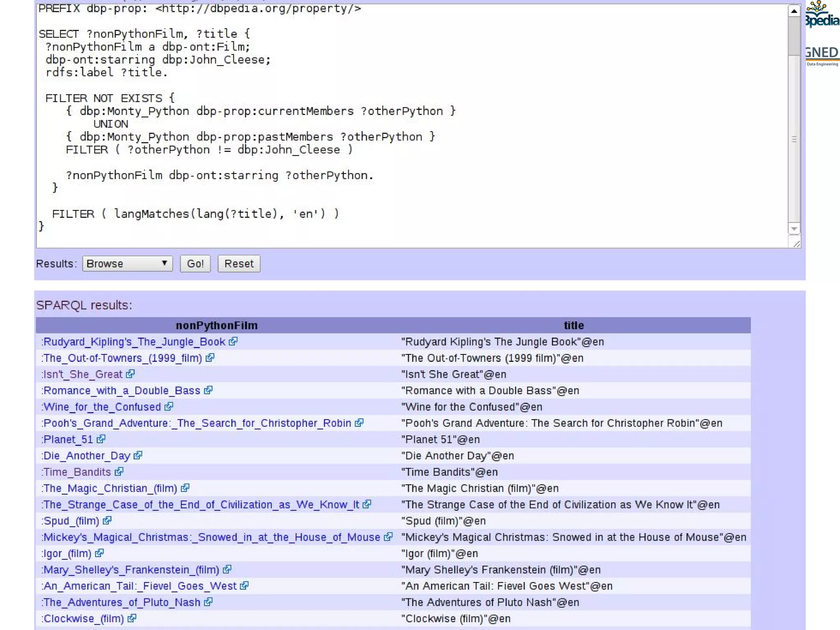Click external link icon beside Wine_for_the_Confused
Screen dimensions: 840x630
(169, 406)
